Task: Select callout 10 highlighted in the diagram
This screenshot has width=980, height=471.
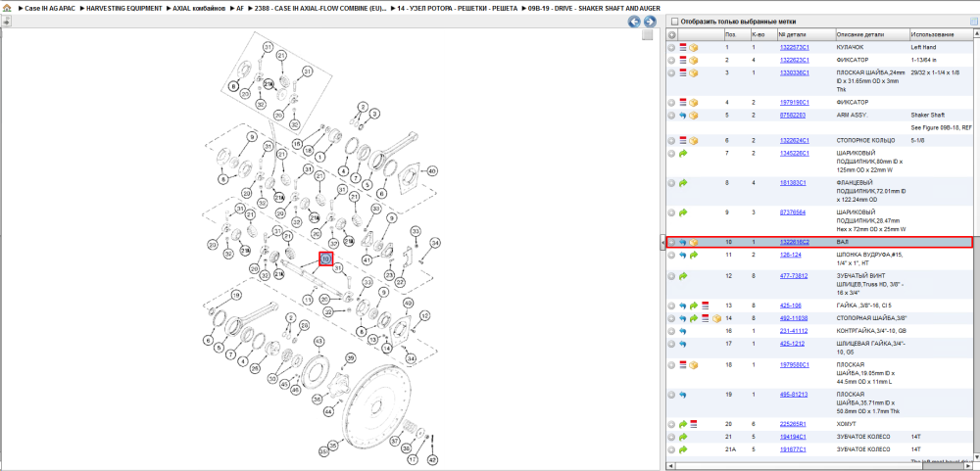Action: [325, 259]
